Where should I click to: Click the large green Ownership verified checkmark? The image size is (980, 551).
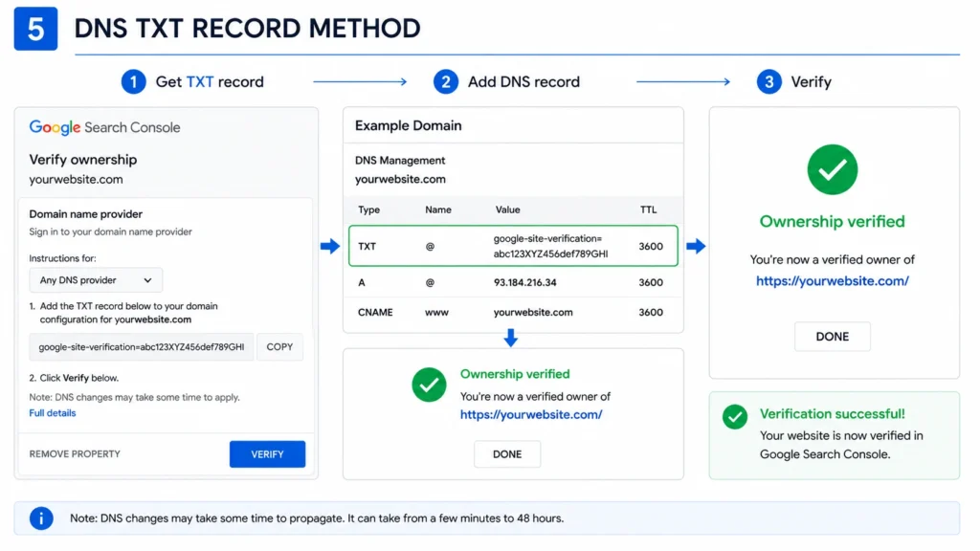[832, 169]
